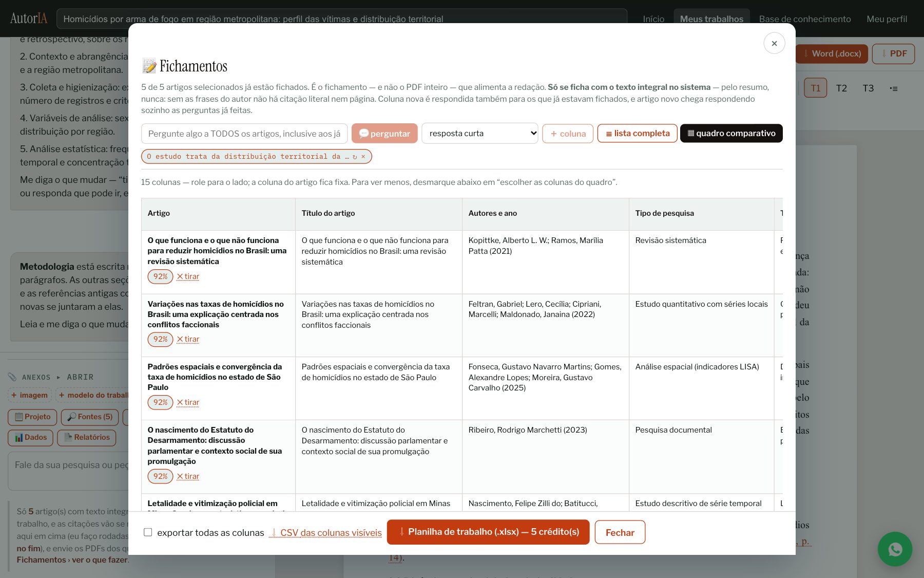Open the 'resposta curta' answer-length dropdown
The image size is (924, 578).
pos(479,134)
